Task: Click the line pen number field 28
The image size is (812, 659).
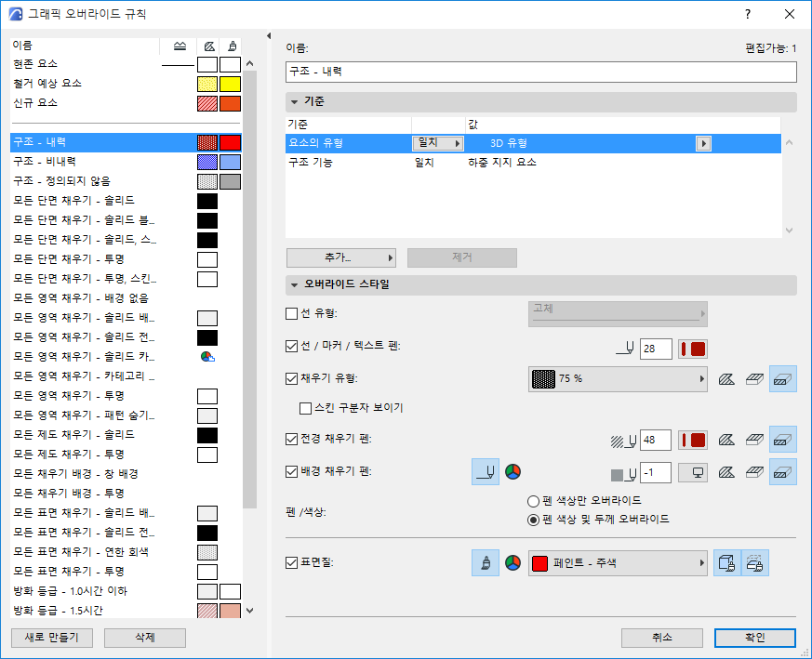Action: pyautogui.click(x=656, y=349)
